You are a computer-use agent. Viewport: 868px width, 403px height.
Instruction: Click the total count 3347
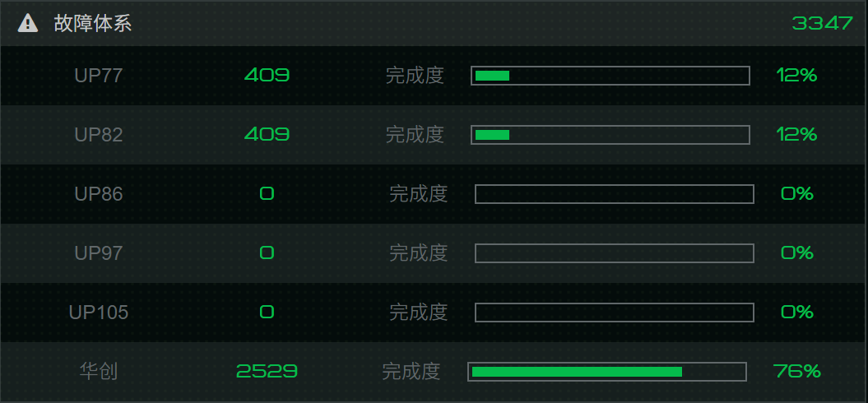(x=822, y=23)
